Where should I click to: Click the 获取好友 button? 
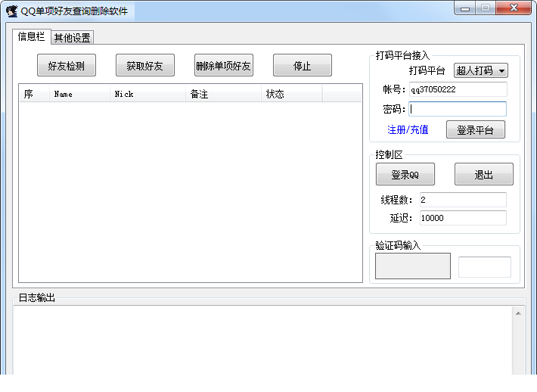[145, 65]
